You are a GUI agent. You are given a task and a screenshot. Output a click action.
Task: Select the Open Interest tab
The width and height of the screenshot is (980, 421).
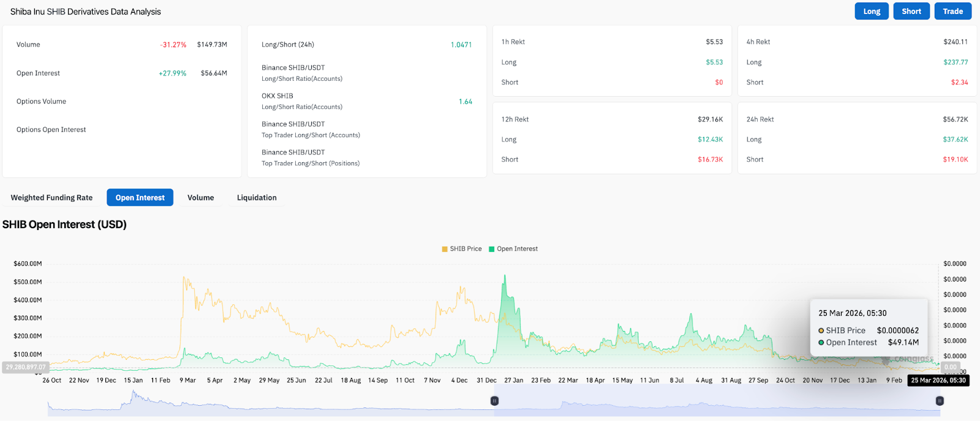pyautogui.click(x=140, y=198)
